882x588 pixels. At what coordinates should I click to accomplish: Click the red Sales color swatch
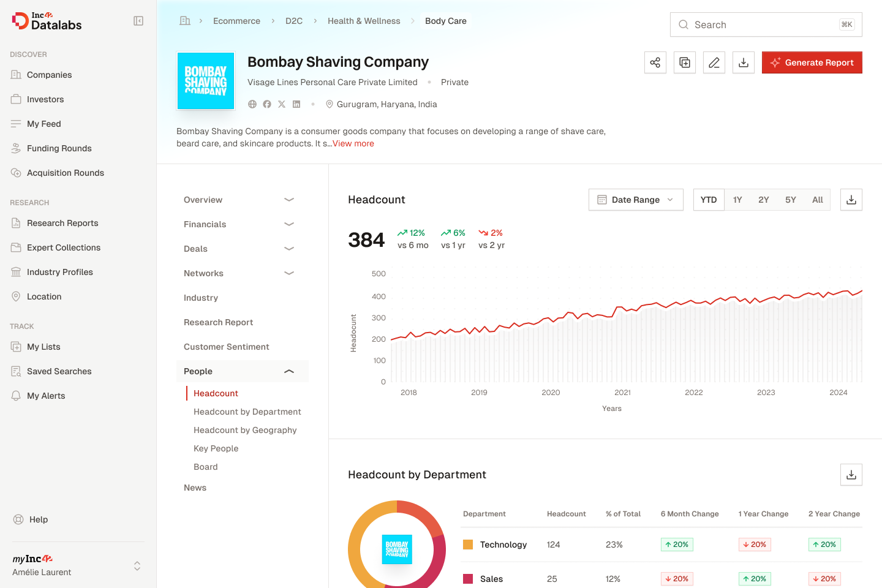point(468,579)
